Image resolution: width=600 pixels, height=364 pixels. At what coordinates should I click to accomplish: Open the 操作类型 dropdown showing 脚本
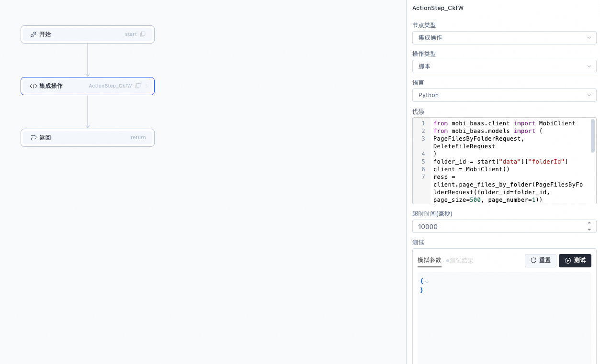504,66
